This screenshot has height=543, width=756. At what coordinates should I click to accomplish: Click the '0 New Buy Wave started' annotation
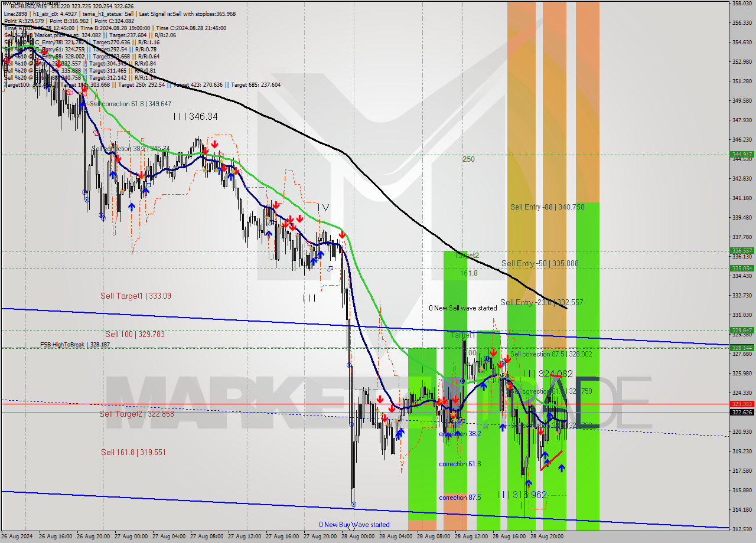coord(354,525)
